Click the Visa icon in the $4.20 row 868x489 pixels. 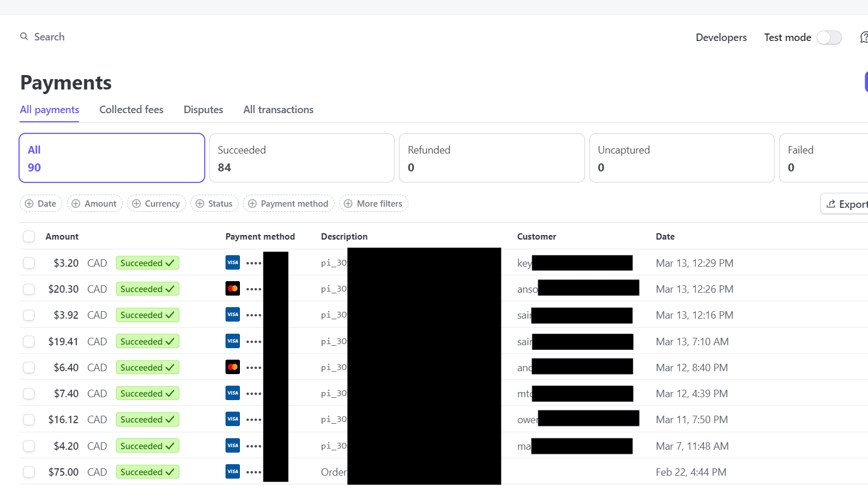coord(232,446)
